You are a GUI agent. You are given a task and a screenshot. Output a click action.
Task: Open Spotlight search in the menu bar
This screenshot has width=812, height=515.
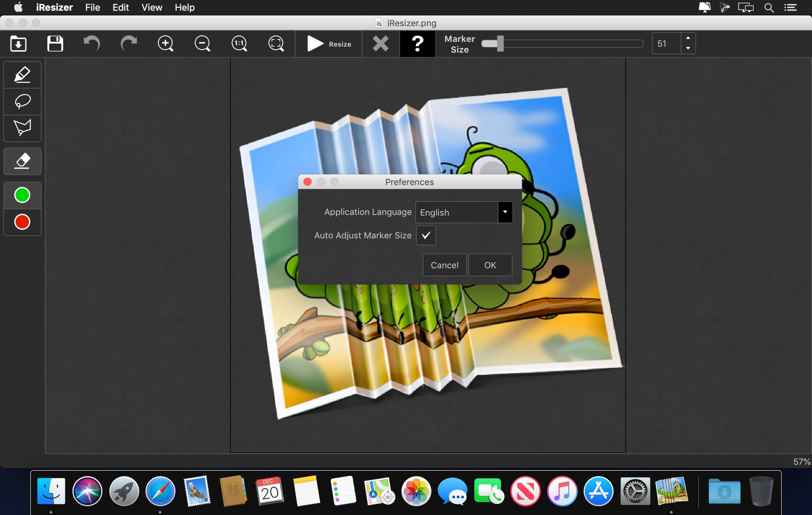(769, 7)
